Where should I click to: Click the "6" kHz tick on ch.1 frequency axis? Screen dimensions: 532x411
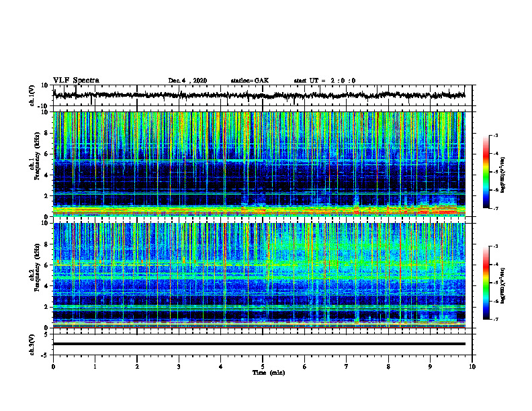(46, 154)
